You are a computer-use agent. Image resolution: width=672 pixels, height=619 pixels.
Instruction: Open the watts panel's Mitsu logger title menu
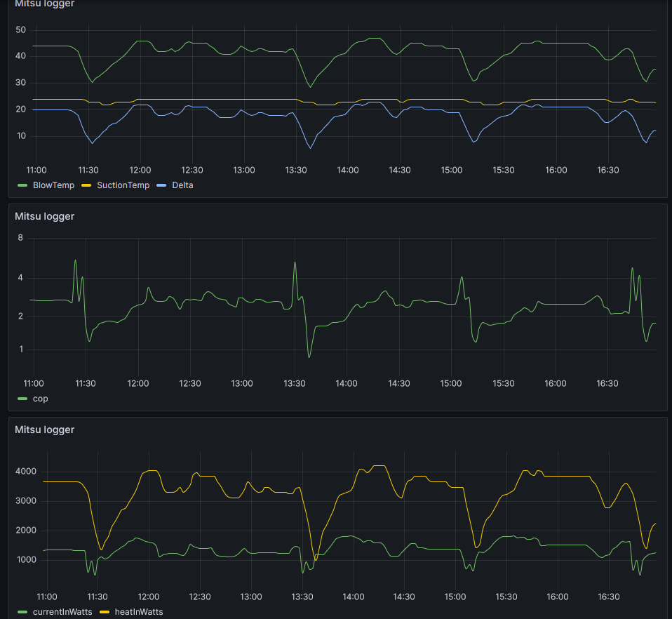coord(44,430)
